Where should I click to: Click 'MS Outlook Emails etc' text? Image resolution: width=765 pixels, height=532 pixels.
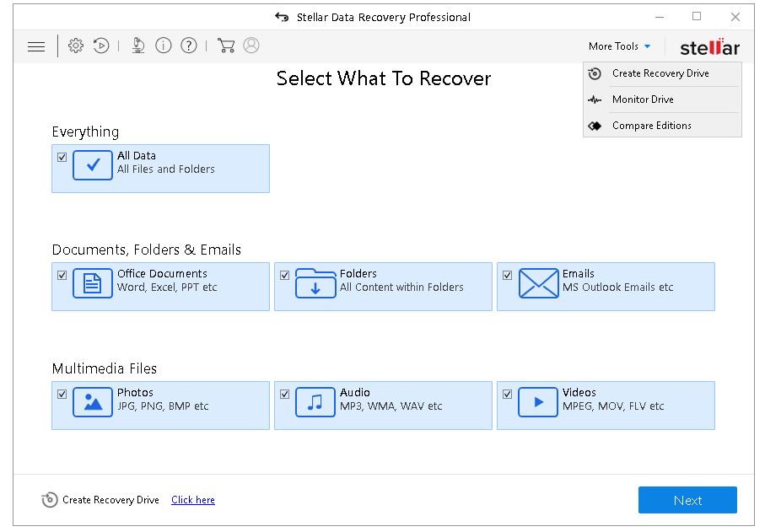[x=617, y=287]
